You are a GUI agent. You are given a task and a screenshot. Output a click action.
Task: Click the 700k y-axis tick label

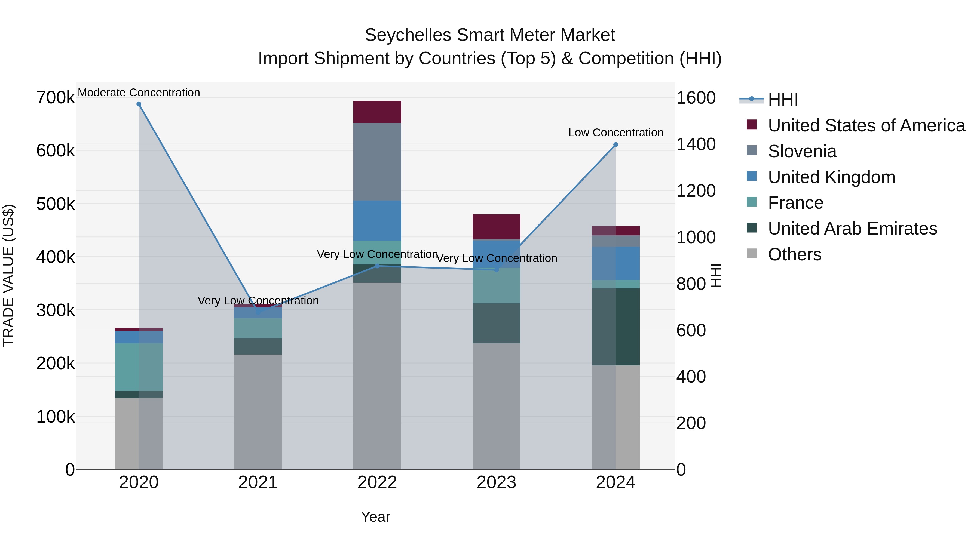(x=56, y=98)
